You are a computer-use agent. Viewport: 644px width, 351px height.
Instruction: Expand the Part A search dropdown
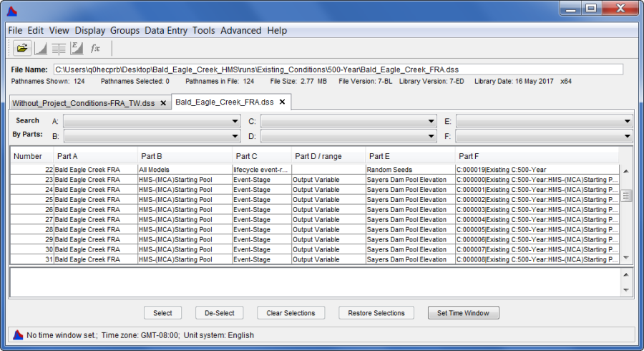coord(235,121)
